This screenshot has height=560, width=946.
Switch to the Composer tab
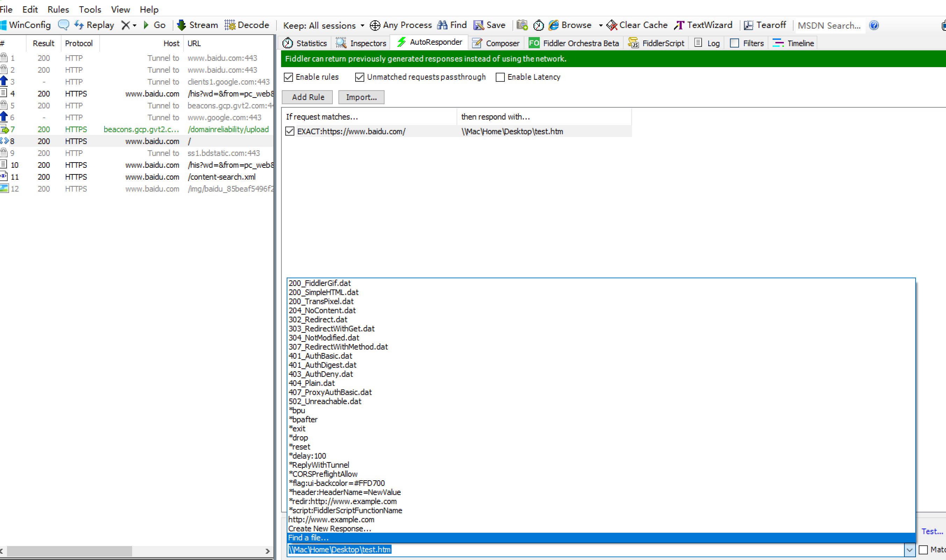click(x=496, y=43)
